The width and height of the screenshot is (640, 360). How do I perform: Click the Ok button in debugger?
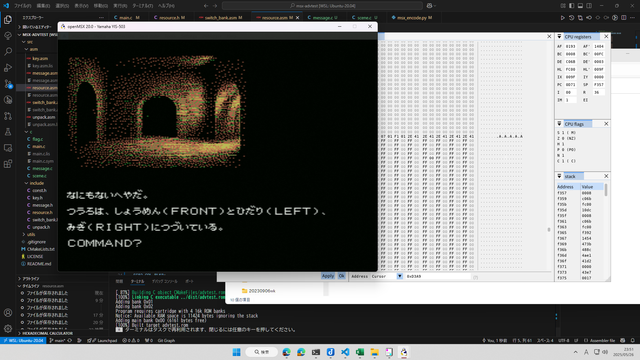pyautogui.click(x=342, y=276)
